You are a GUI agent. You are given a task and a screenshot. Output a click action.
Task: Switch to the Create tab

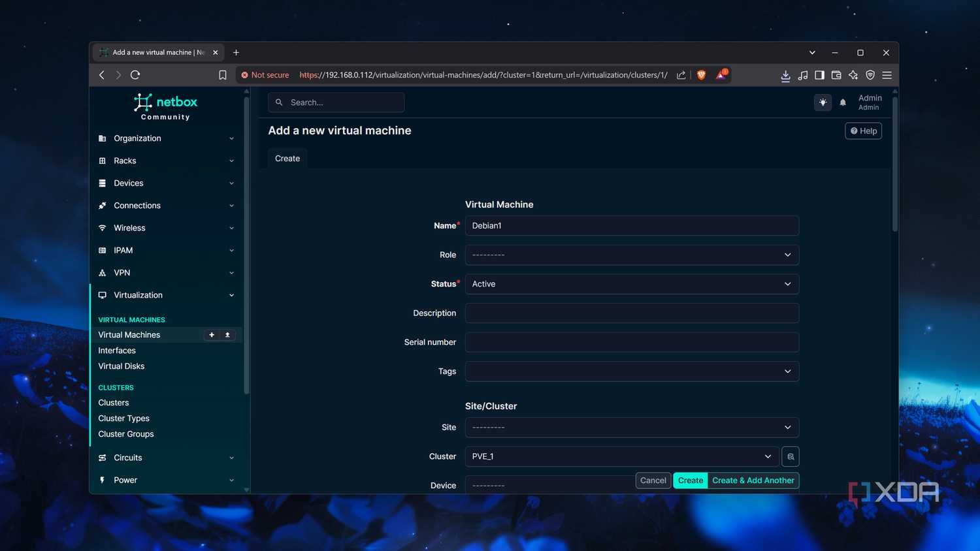tap(287, 158)
